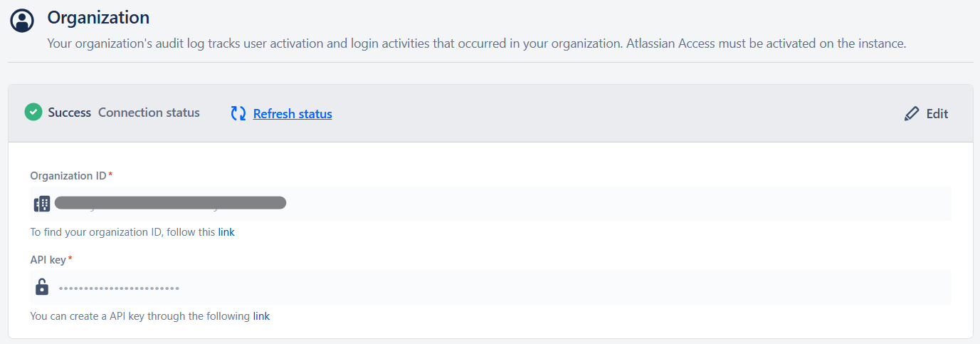Click the pencil Edit icon
The height and width of the screenshot is (344, 980).
tap(912, 114)
